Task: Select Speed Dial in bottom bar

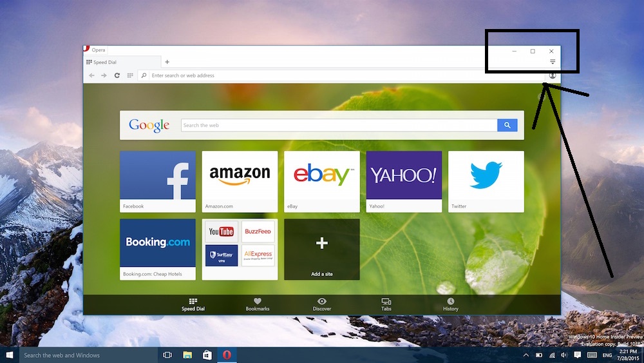Action: coord(193,304)
